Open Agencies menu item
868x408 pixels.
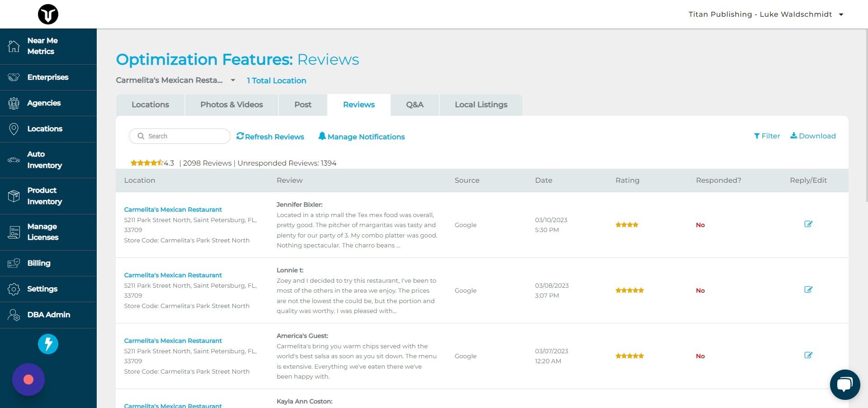[x=48, y=103]
